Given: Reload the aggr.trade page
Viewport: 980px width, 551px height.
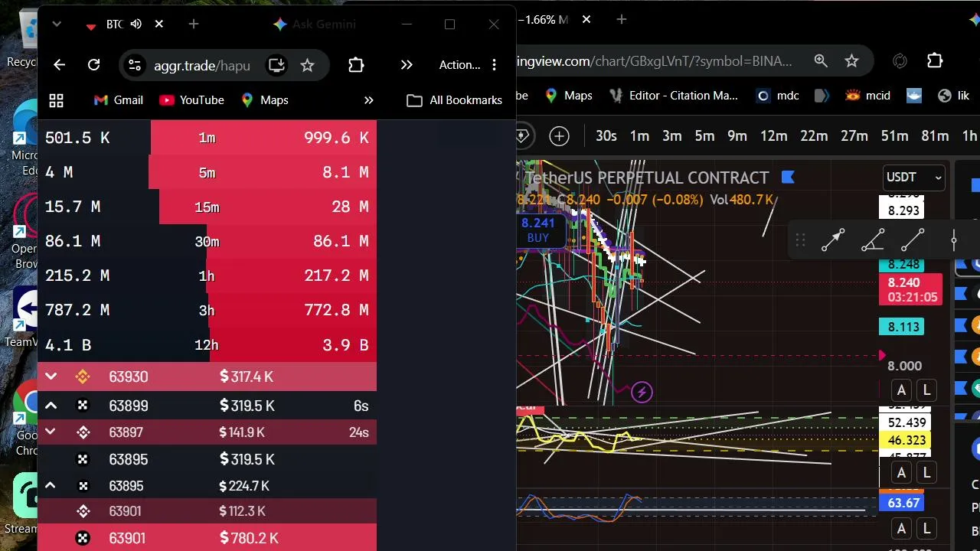Looking at the screenshot, I should click(93, 65).
